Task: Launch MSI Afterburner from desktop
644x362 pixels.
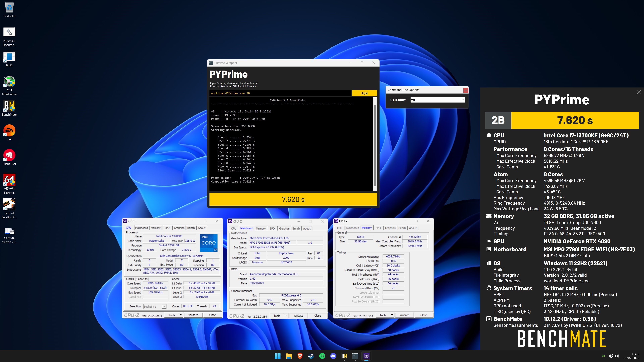Action: [9, 86]
